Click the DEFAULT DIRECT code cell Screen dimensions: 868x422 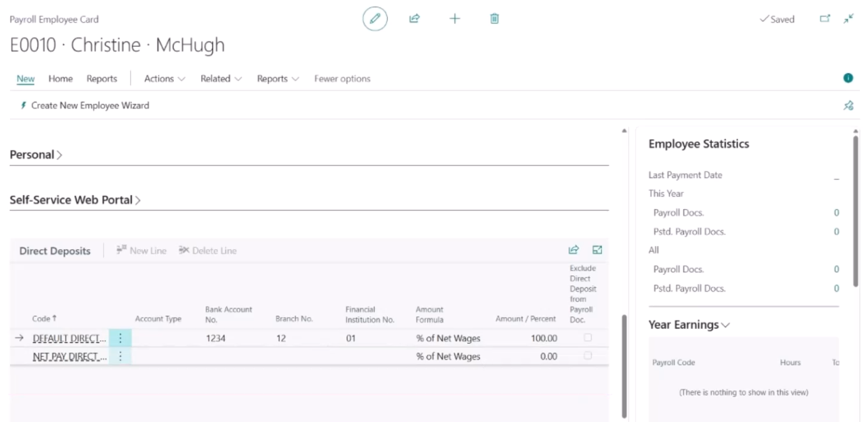[x=69, y=338]
